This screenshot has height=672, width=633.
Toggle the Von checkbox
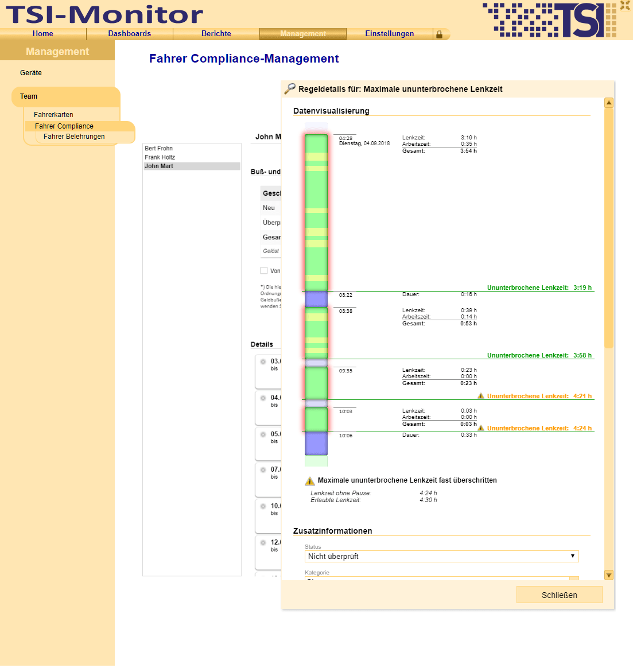point(264,270)
